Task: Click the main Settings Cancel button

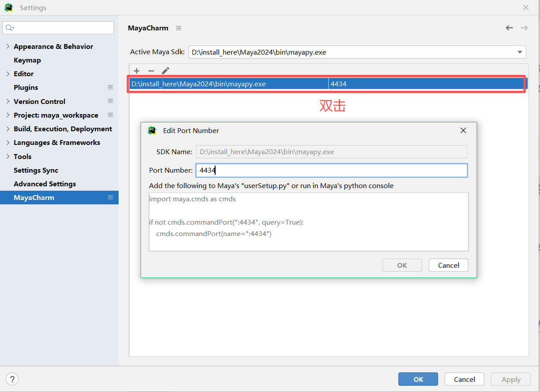Action: tap(465, 379)
